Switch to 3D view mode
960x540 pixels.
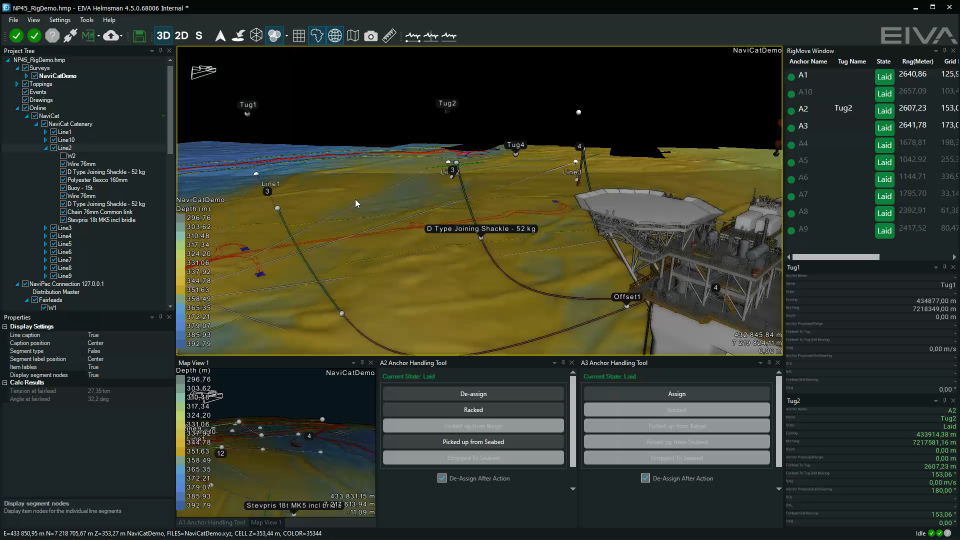163,36
